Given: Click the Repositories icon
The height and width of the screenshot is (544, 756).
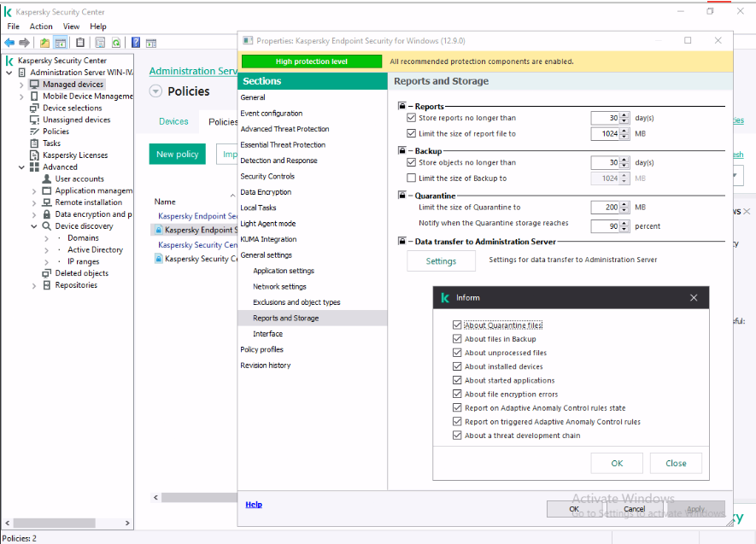Looking at the screenshot, I should click(47, 285).
